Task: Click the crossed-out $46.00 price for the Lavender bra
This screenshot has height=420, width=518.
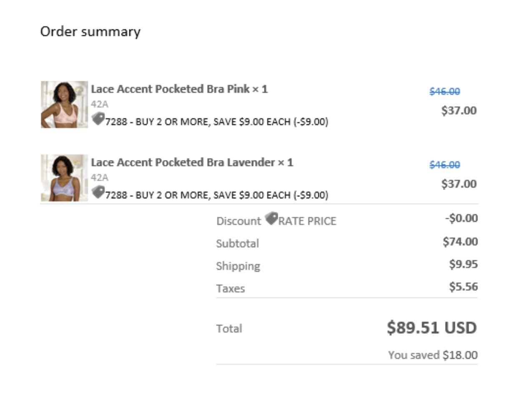Action: click(x=445, y=165)
